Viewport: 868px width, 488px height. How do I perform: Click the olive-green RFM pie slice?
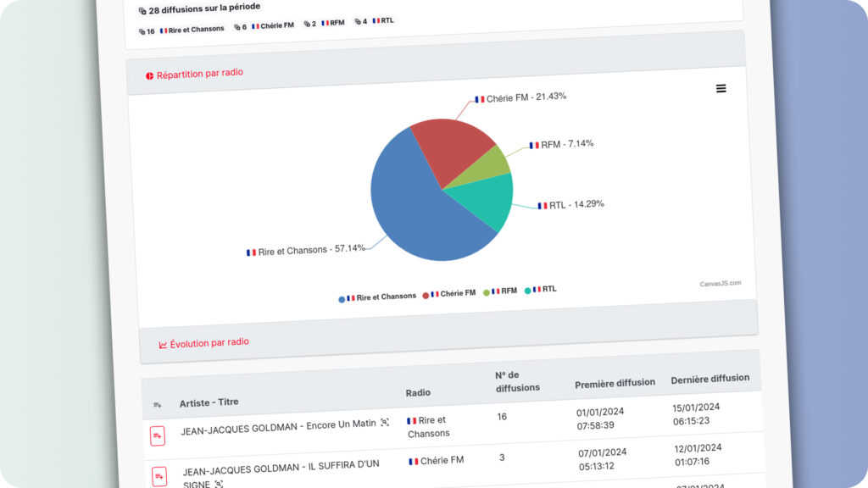[x=487, y=169]
